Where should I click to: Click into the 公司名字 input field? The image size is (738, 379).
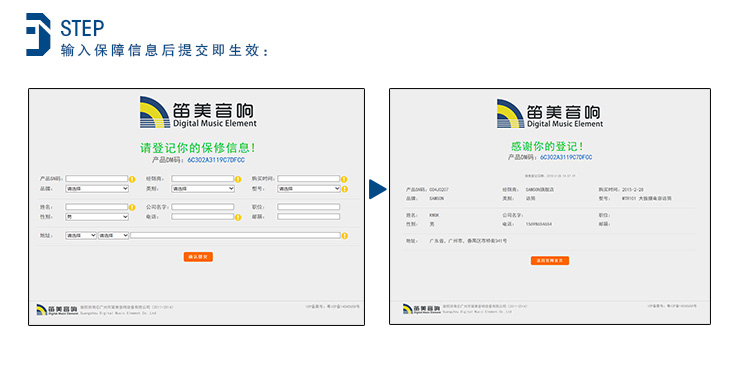tap(203, 207)
